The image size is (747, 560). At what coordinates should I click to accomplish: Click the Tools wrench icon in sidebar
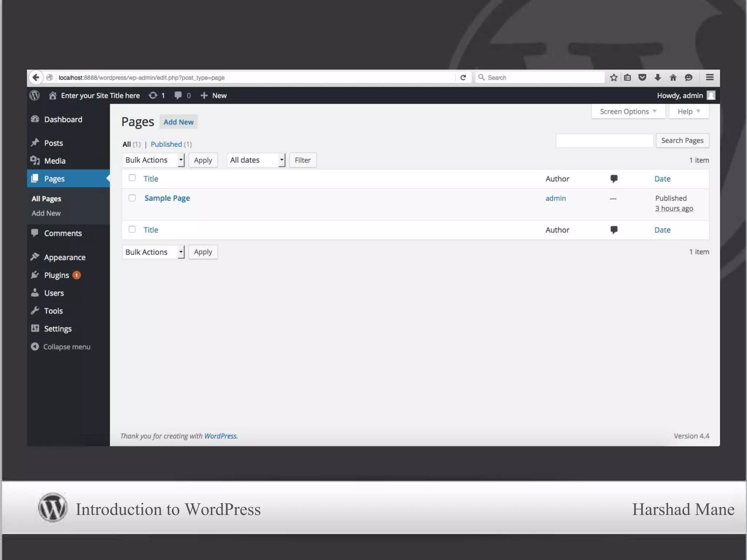click(35, 311)
